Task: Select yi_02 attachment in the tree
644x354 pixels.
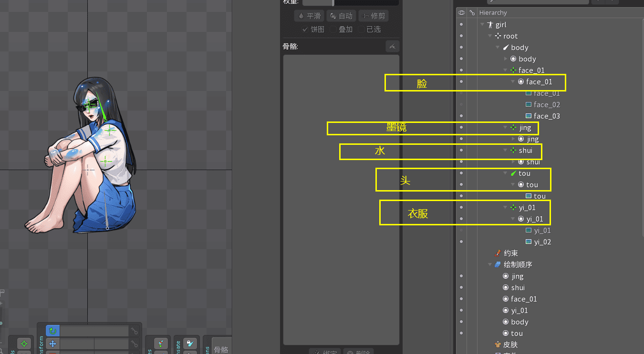Action: click(x=542, y=242)
